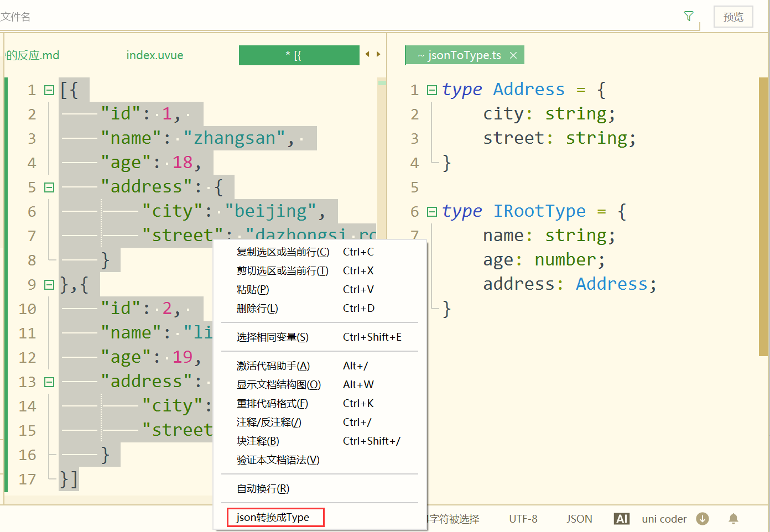Open the UTF-8 encoding selector
Screen dimensions: 770x532
pyautogui.click(x=523, y=519)
